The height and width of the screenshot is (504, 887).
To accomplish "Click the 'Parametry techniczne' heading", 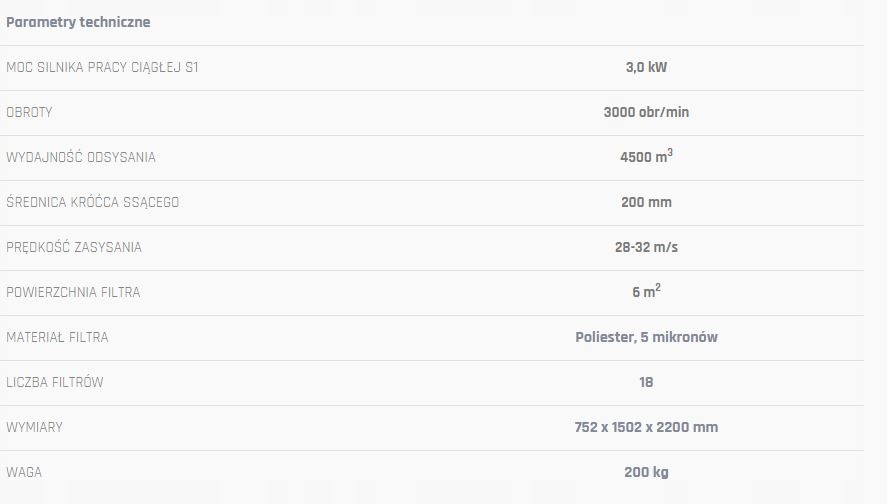I will (x=78, y=22).
